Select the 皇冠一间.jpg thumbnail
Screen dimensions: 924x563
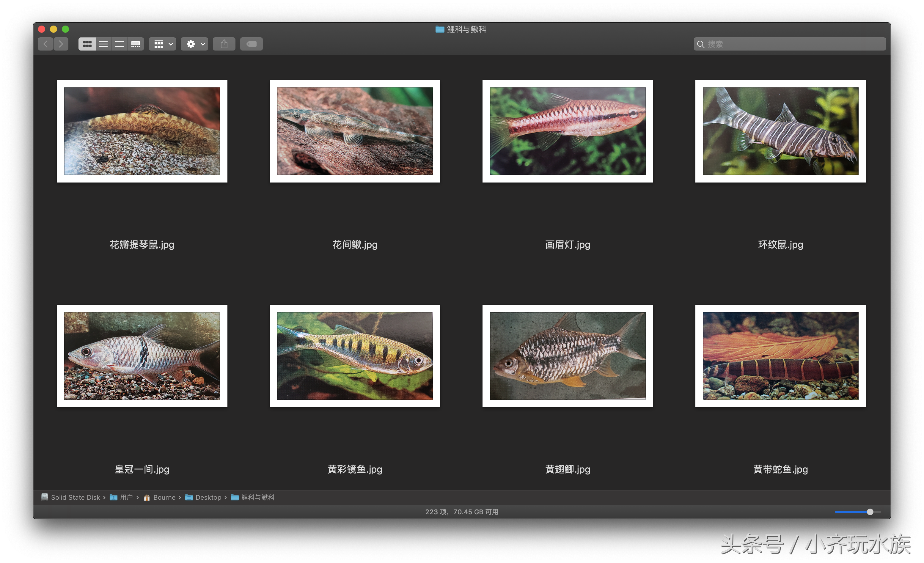142,356
